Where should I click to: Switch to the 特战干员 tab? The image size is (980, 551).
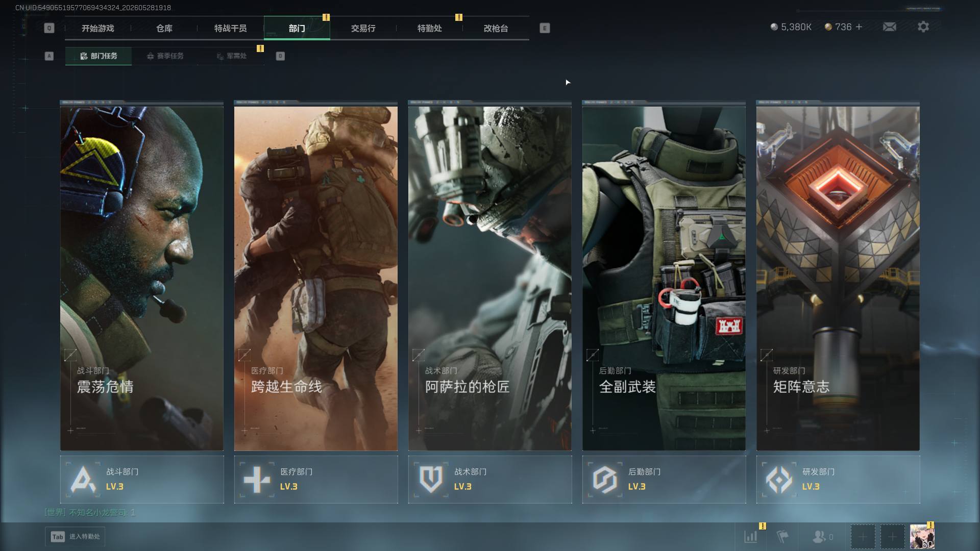(x=231, y=28)
